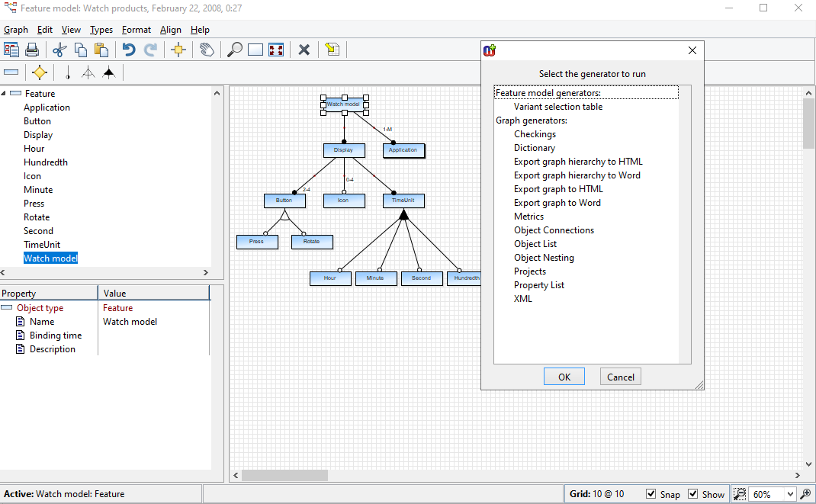The image size is (816, 504).
Task: Disable the Snap checkbox
Action: point(651,494)
